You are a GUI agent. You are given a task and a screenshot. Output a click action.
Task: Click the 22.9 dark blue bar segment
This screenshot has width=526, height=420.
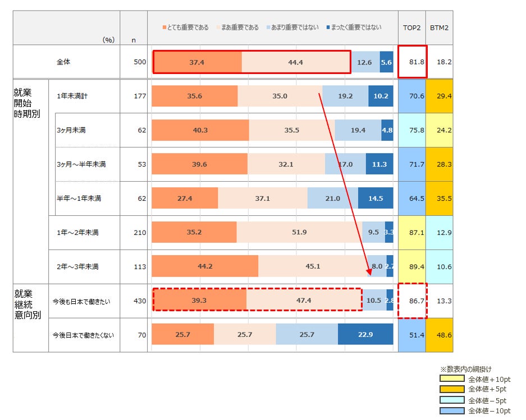coord(365,334)
